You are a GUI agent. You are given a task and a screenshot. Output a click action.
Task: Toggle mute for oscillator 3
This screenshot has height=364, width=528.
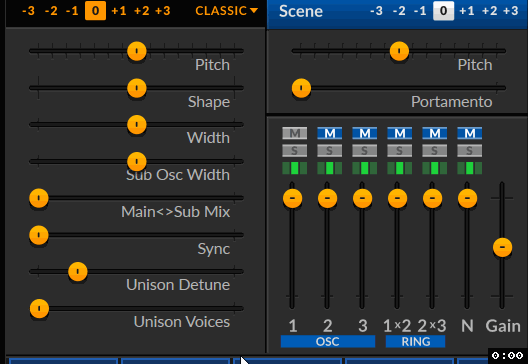(365, 133)
